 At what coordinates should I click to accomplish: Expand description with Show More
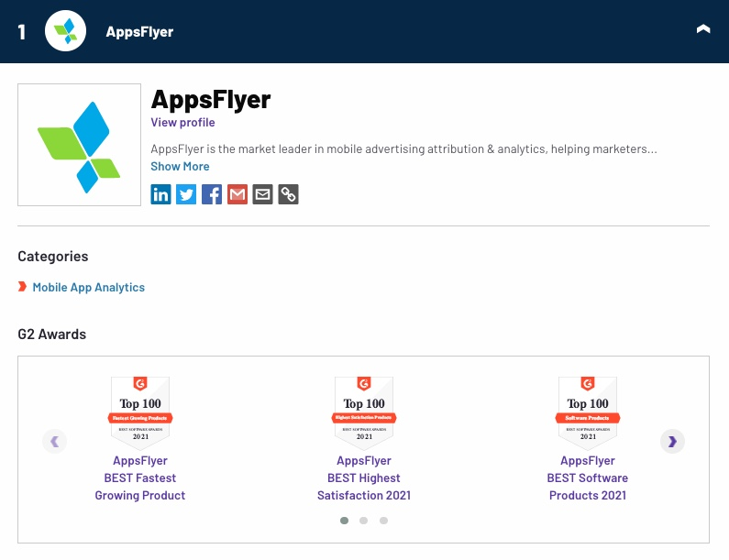[x=180, y=167]
